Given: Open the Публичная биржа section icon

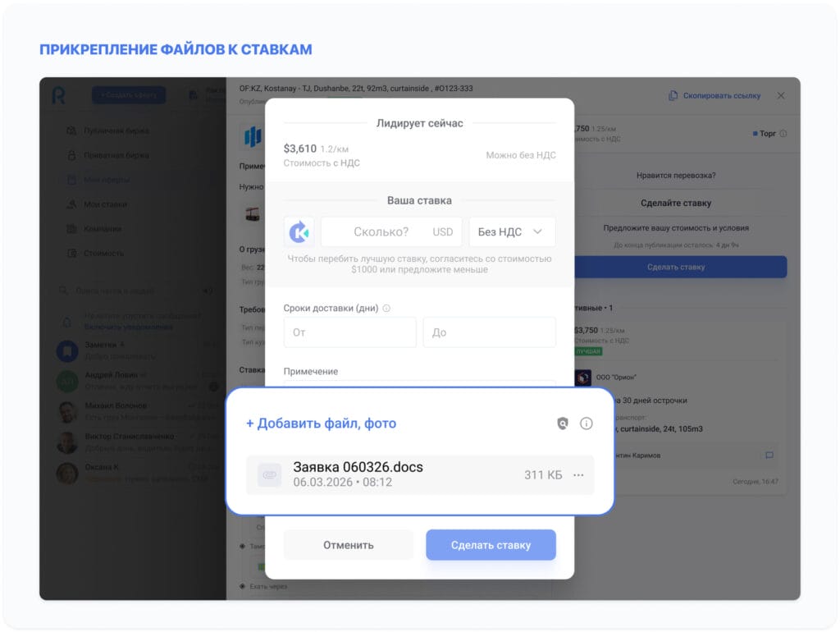Looking at the screenshot, I should pos(72,130).
